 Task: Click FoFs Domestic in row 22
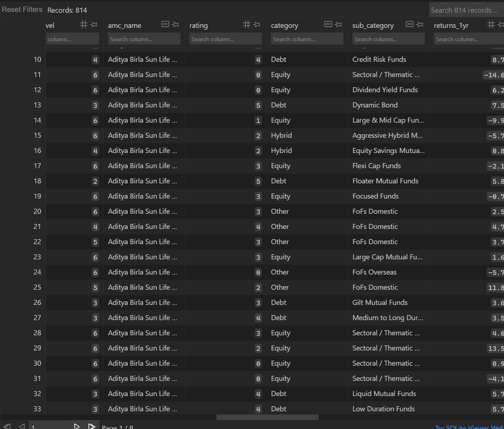[x=375, y=242]
